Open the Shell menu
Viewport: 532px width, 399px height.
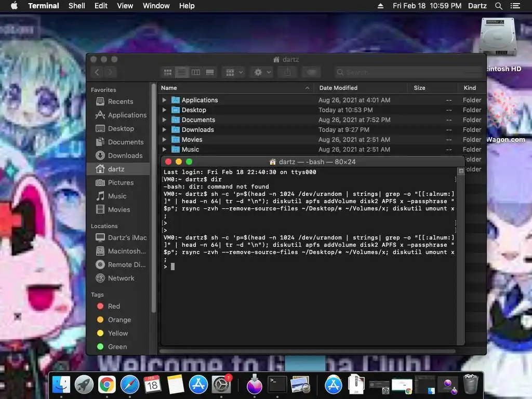point(77,6)
